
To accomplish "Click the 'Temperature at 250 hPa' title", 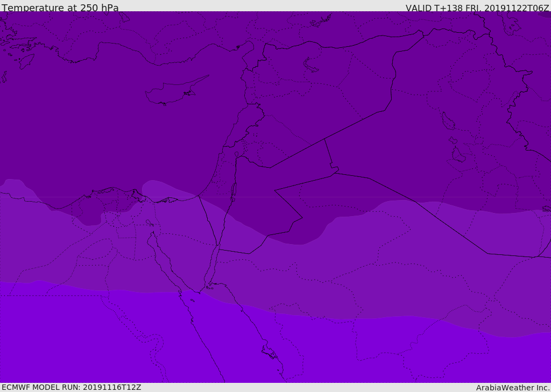I will (x=60, y=8).
